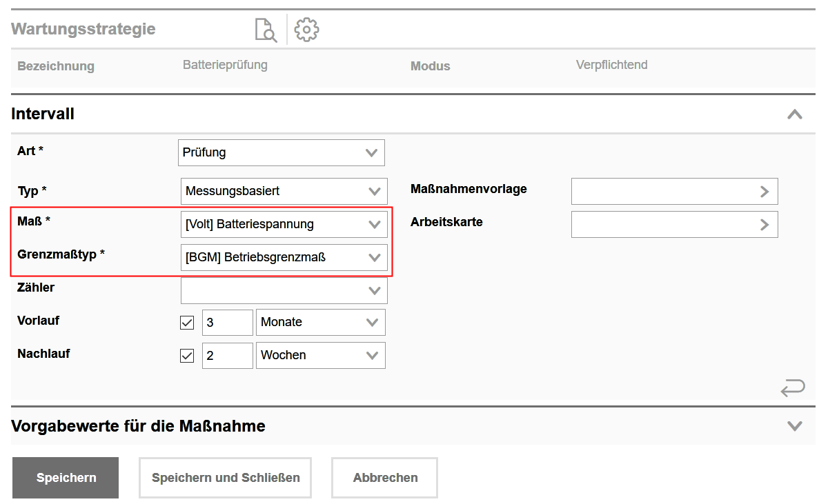Toggle the Vorlauf checkbox
Screen dimensions: 819x504
pyautogui.click(x=187, y=323)
